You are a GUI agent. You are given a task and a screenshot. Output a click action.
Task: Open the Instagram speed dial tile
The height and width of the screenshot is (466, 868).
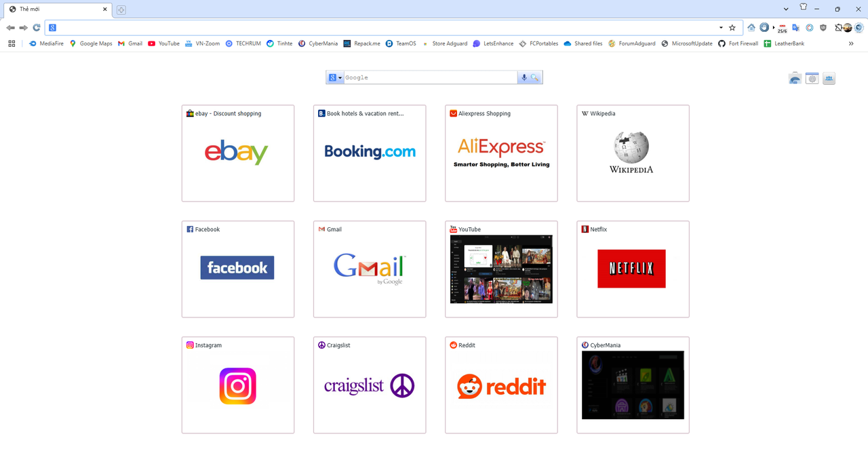238,385
